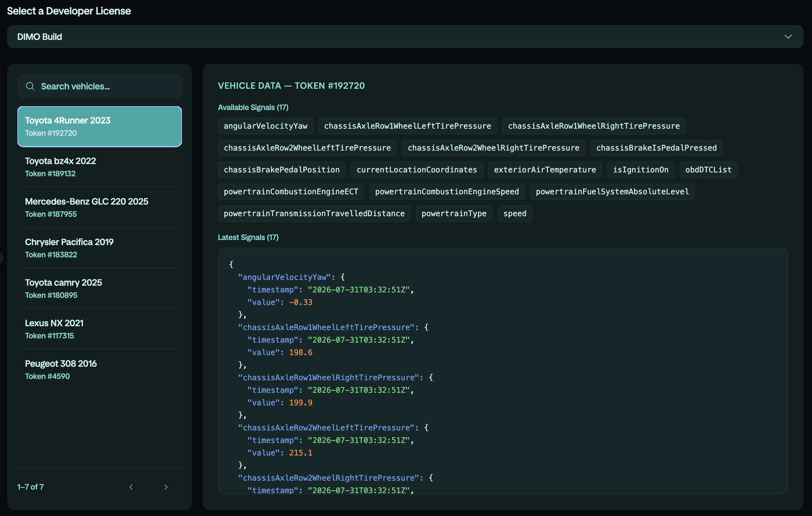Click the "angularVelocityYaw" JSON key
This screenshot has width=812, height=516.
(284, 277)
